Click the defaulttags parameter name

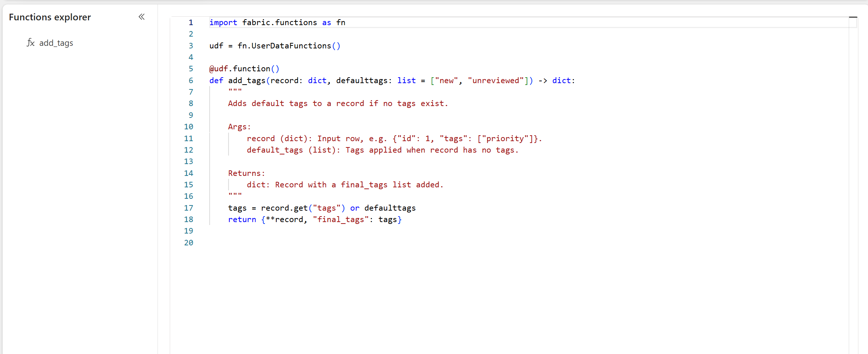362,80
